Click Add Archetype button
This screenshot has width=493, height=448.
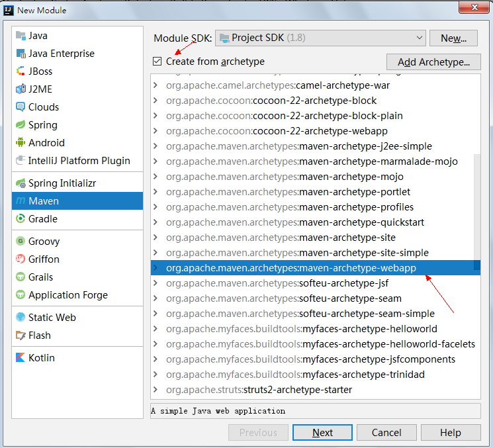point(433,62)
